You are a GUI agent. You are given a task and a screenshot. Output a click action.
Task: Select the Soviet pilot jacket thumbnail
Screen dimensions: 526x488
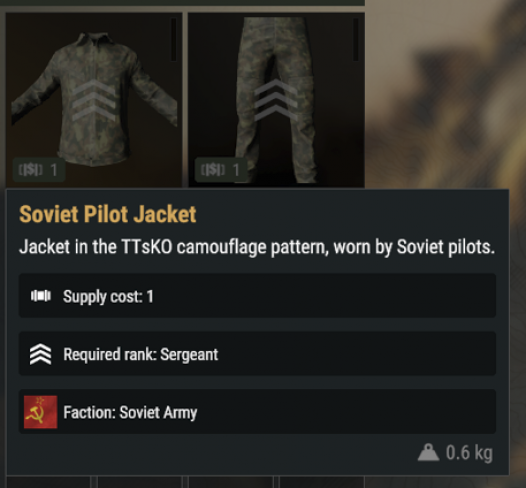point(94,100)
